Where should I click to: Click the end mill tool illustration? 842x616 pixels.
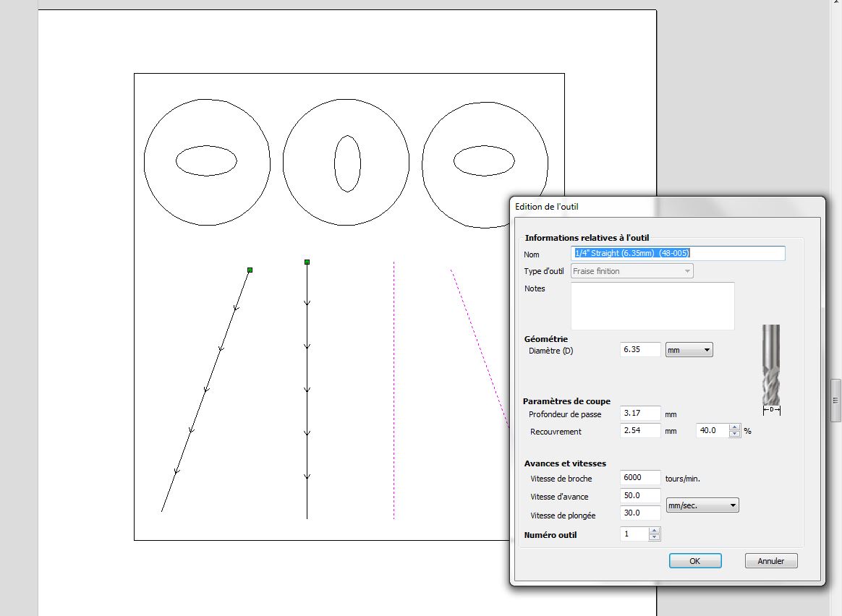point(771,369)
